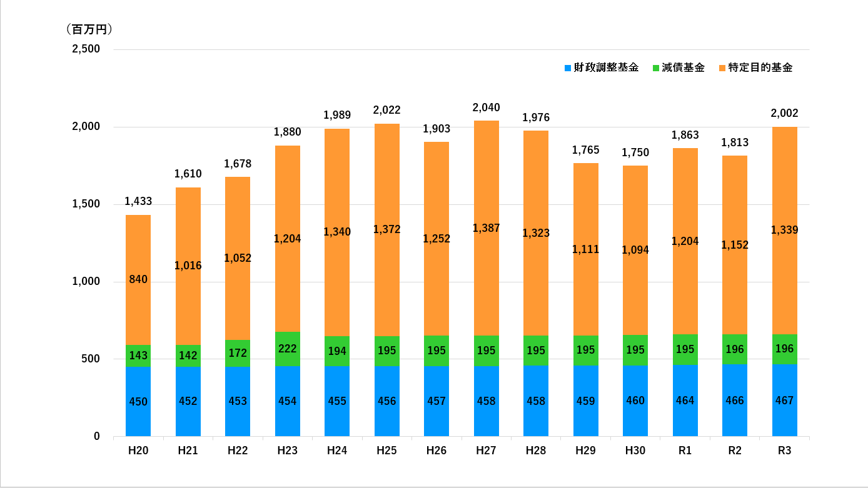Select the orange H21 segment labeled 1,016

(x=188, y=266)
